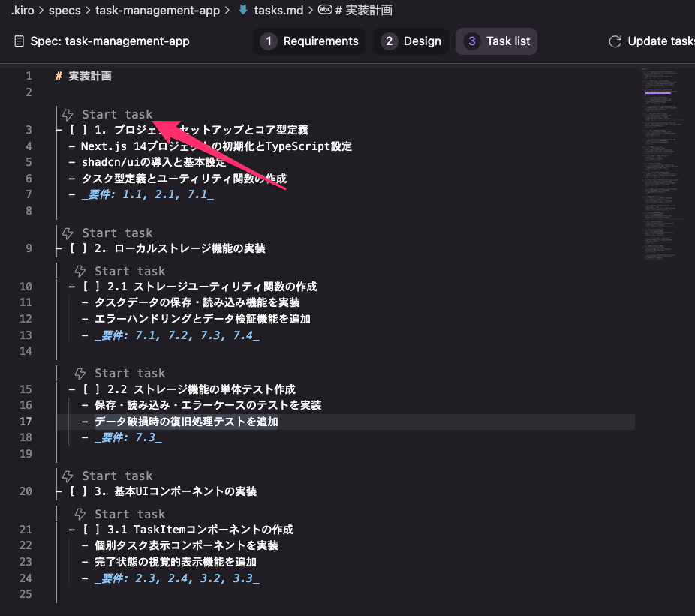This screenshot has width=695, height=616.
Task: Select the Task list tab
Action: pos(496,41)
